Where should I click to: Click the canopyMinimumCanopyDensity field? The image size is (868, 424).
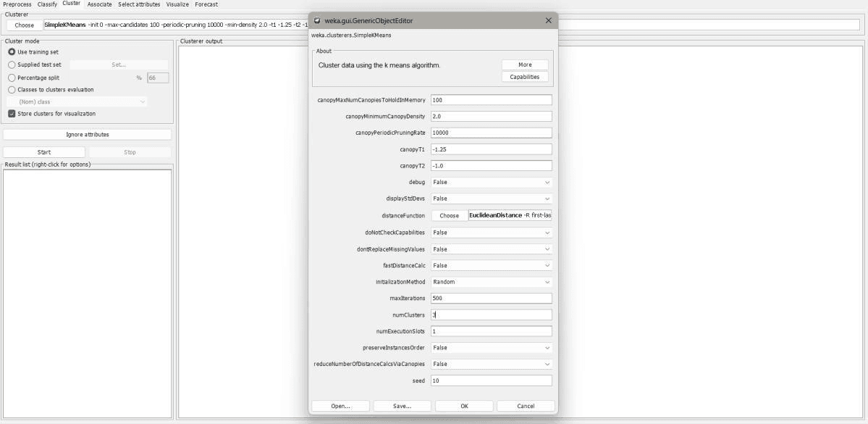pyautogui.click(x=492, y=117)
